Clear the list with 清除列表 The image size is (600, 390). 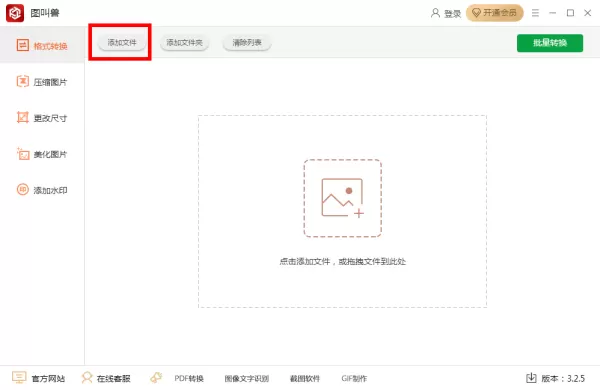247,42
